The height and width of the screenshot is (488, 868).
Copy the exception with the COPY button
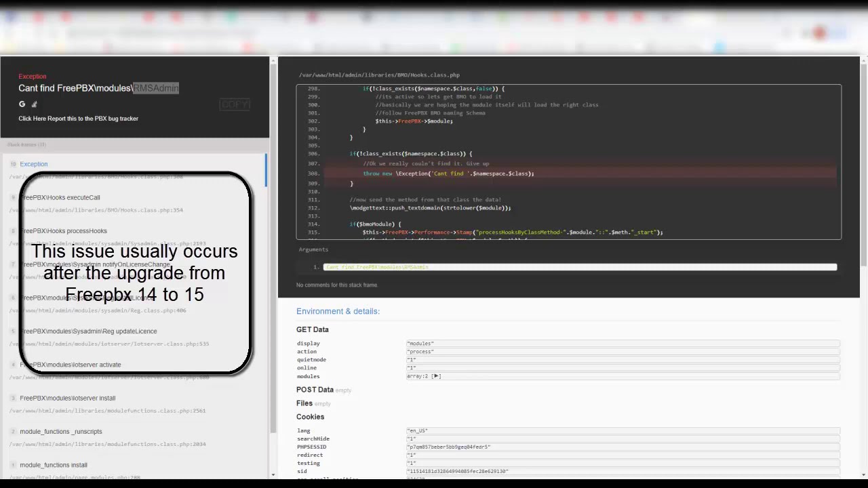(235, 104)
